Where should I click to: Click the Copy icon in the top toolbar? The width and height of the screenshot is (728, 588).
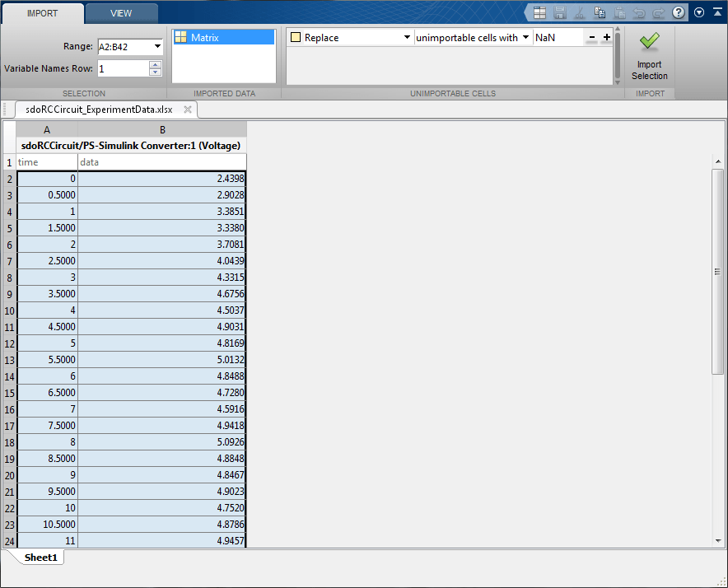pos(600,12)
